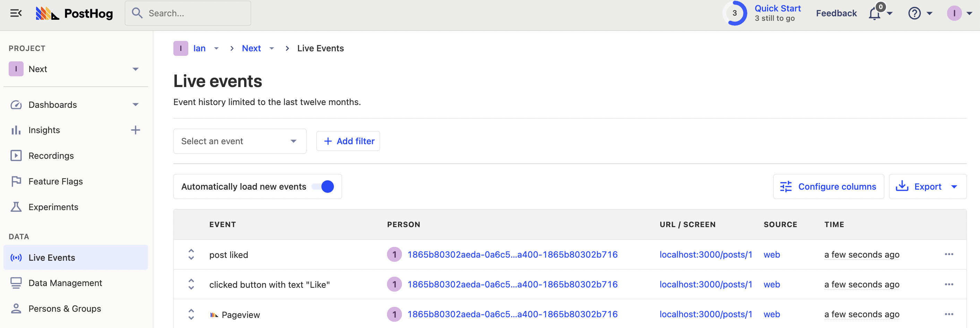Collapse the sidebar with the hamburger icon

click(16, 13)
